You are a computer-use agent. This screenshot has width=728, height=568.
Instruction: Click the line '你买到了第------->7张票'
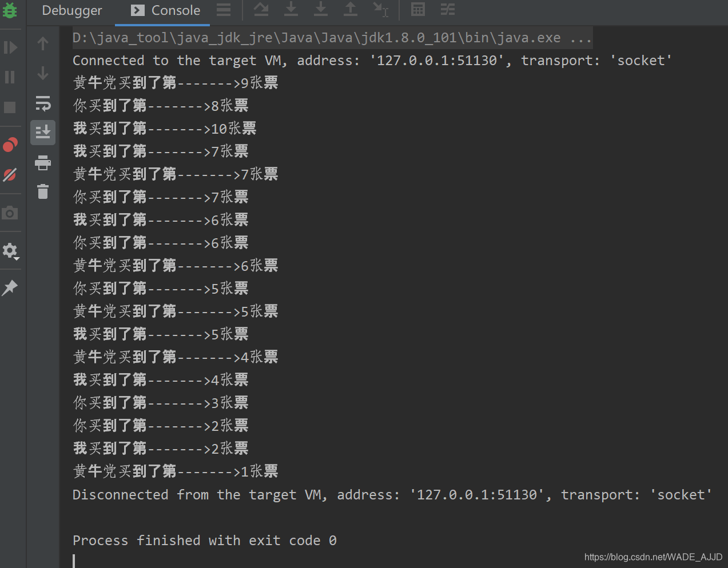click(x=161, y=197)
